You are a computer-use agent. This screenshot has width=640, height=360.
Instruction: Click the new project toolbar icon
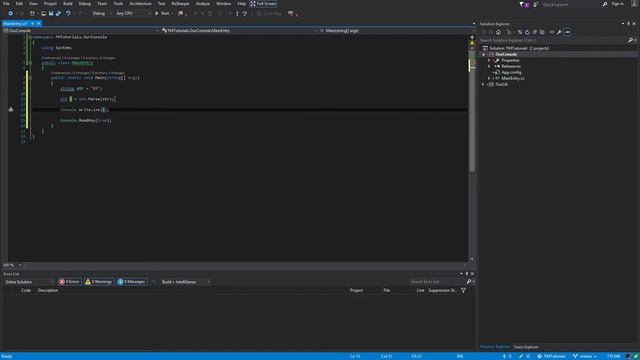point(32,13)
